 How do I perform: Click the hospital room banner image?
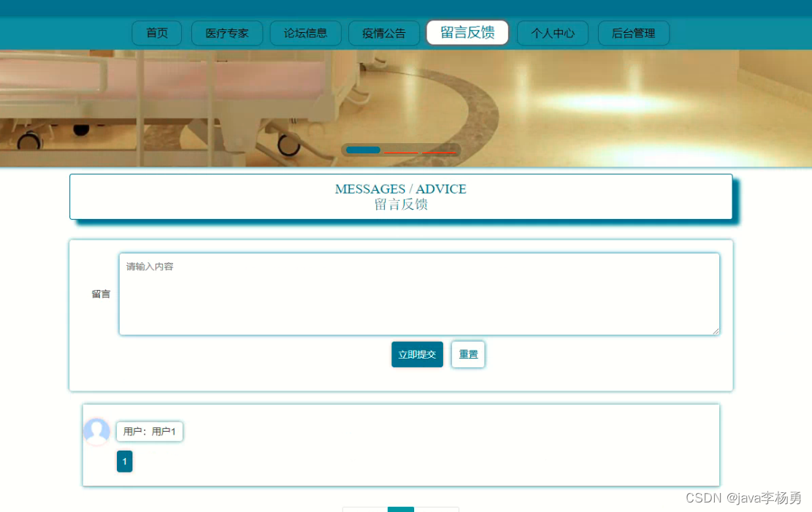[x=406, y=108]
